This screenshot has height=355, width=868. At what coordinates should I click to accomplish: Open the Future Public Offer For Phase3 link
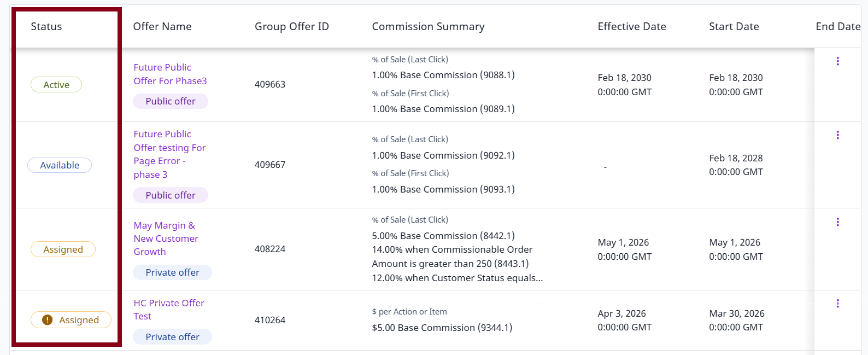click(170, 74)
